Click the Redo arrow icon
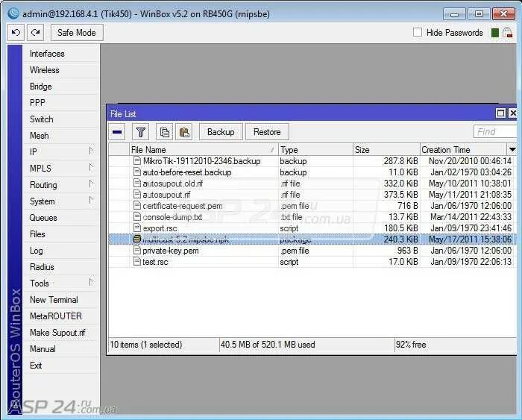Screen dimensions: 522x420 click(35, 33)
